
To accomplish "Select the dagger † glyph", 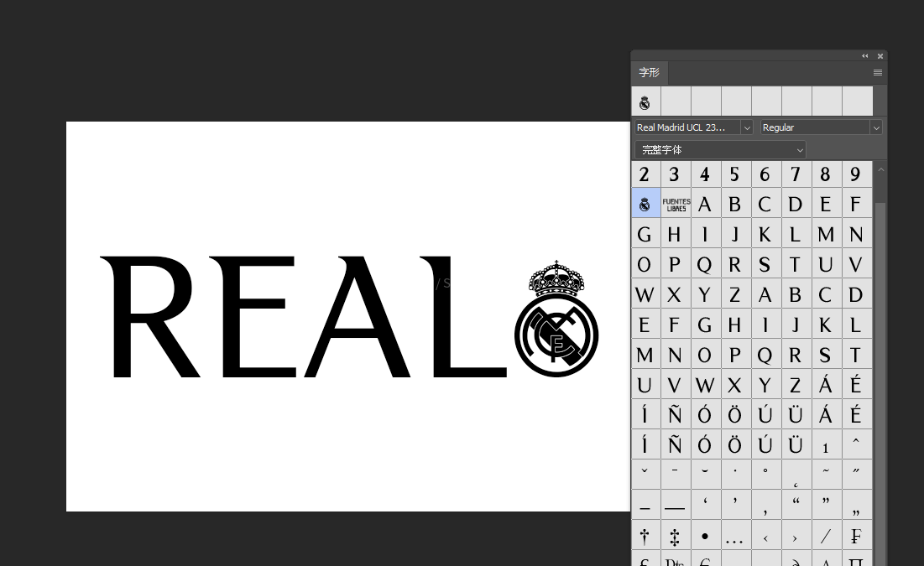I will coord(645,536).
